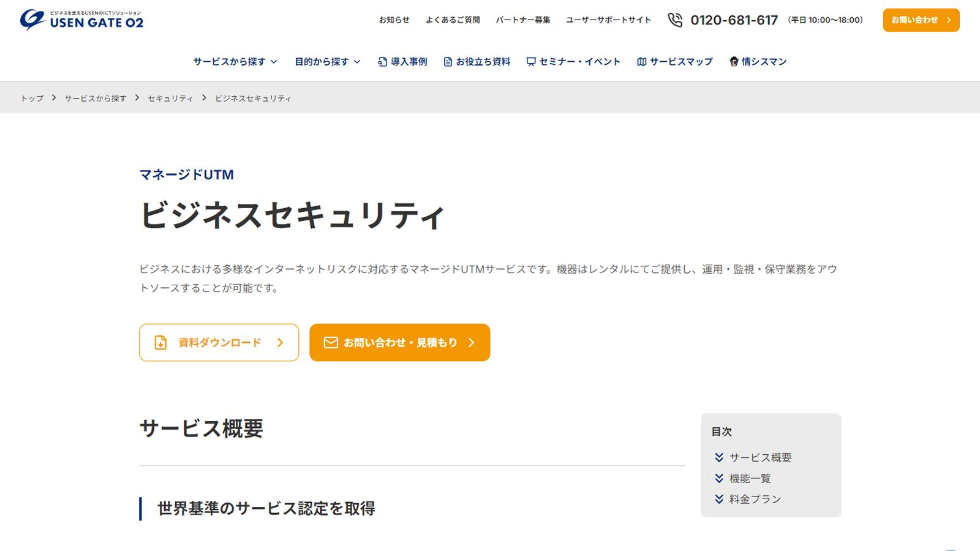Viewport: 980px width, 551px height.
Task: Click the 平日 10:00〜18:00 hours text
Action: [x=826, y=20]
